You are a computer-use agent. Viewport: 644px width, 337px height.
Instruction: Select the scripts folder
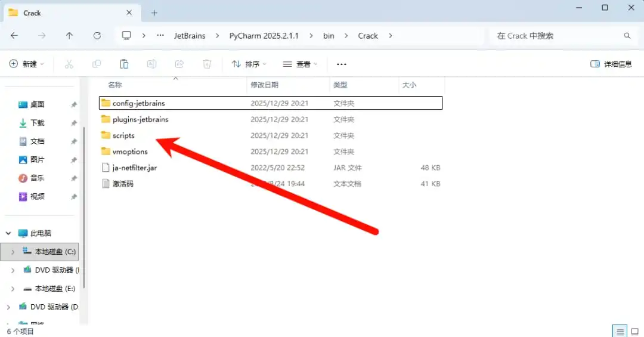[x=271, y=135]
